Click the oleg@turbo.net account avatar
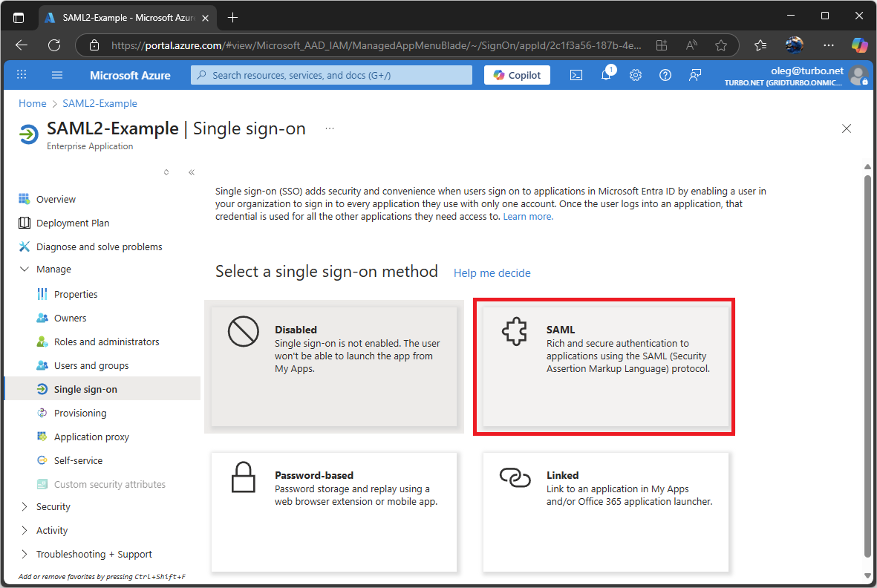This screenshot has height=588, width=877. [x=859, y=74]
